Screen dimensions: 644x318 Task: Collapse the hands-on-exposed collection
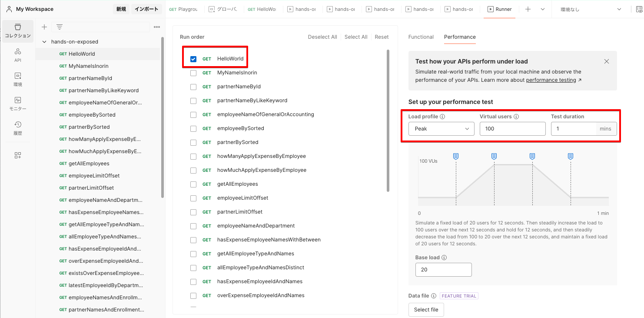click(x=44, y=41)
